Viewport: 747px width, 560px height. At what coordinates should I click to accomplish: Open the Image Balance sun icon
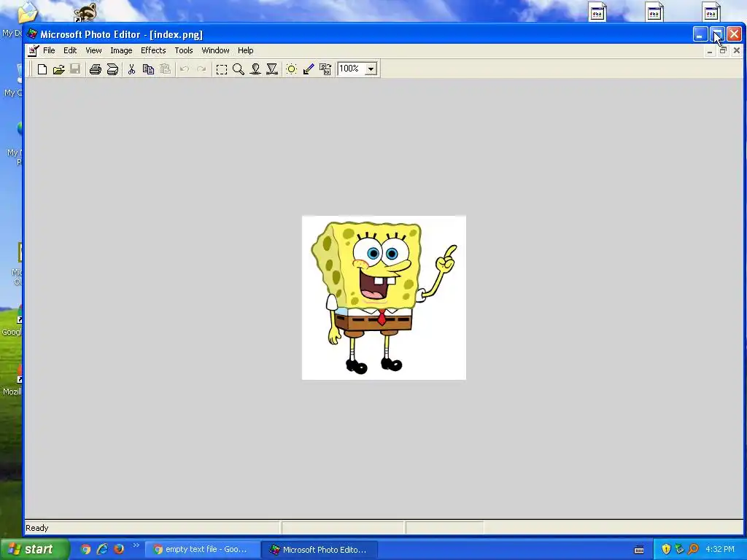pos(292,69)
